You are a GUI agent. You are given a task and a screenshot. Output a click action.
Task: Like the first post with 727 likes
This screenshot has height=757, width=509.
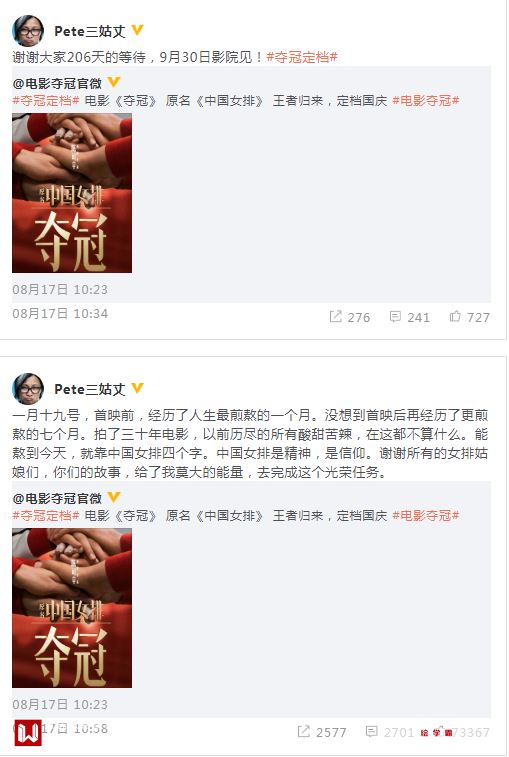tap(469, 317)
